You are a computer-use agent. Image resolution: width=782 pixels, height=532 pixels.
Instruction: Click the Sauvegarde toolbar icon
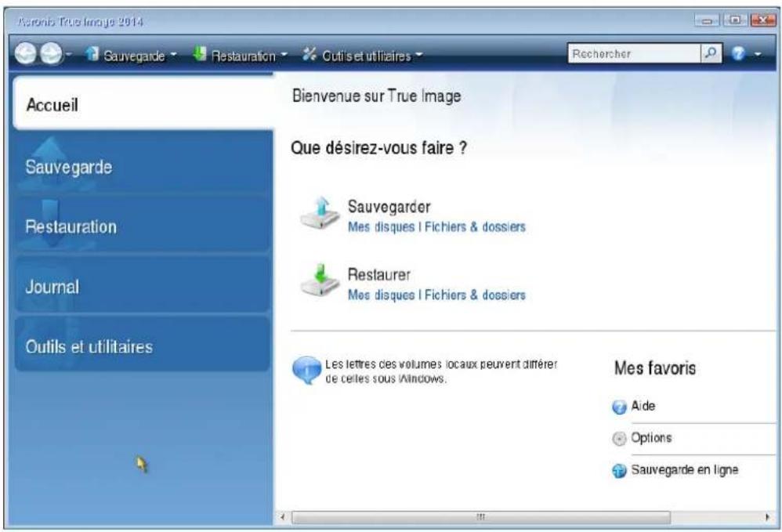92,54
